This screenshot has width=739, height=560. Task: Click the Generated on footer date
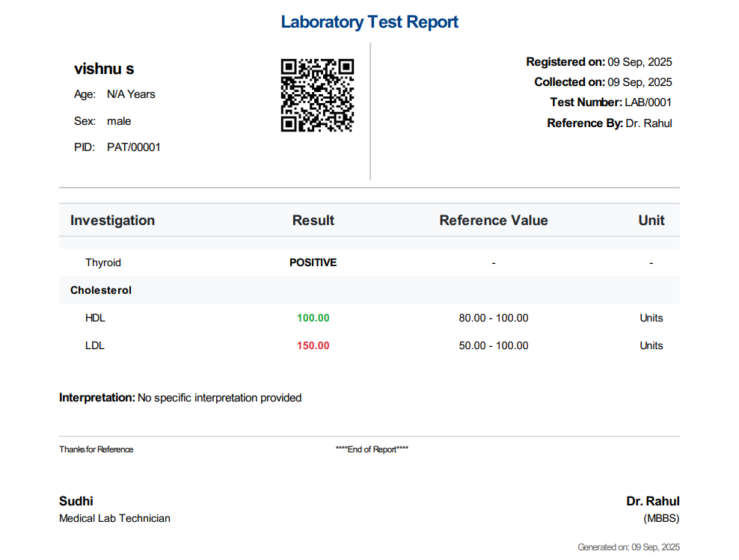(x=630, y=547)
